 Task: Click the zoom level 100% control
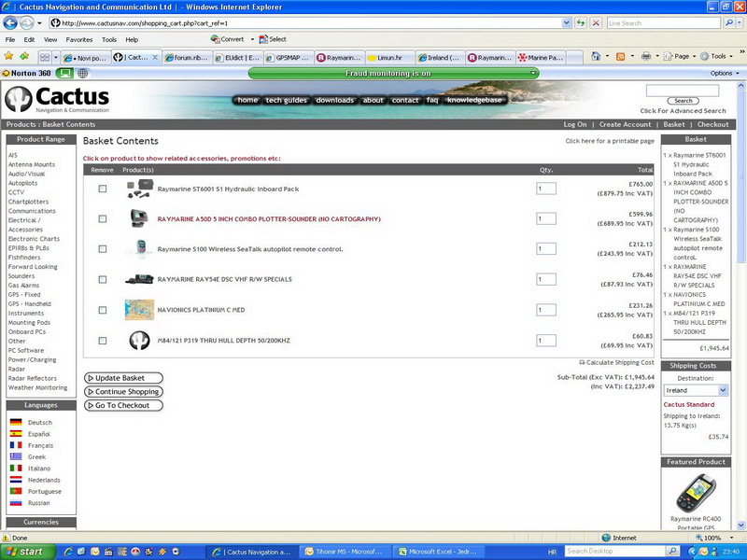pos(714,538)
